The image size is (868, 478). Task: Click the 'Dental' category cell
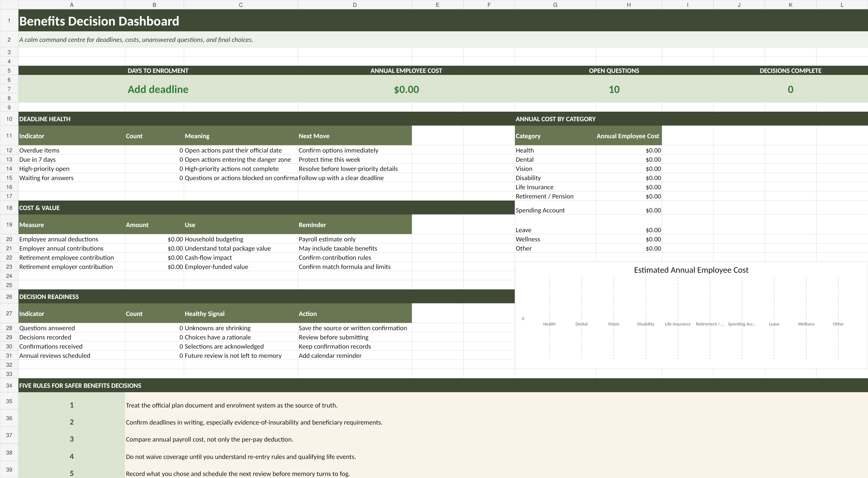[x=555, y=160]
